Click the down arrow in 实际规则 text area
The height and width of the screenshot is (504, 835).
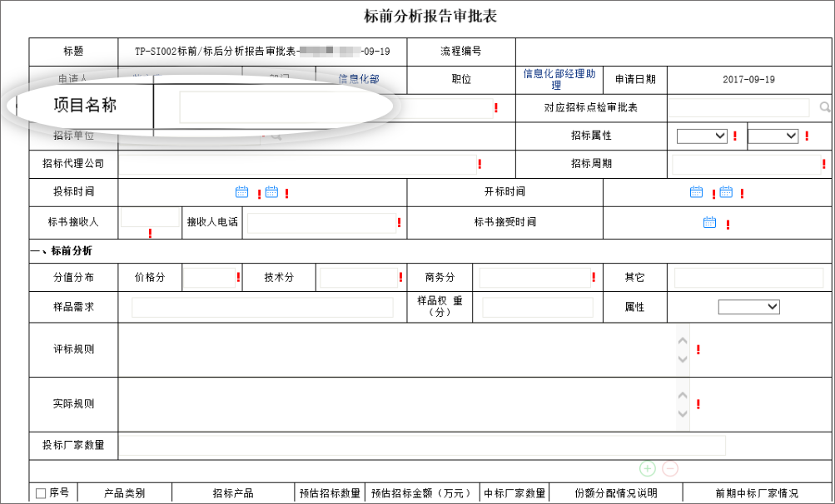coord(683,414)
